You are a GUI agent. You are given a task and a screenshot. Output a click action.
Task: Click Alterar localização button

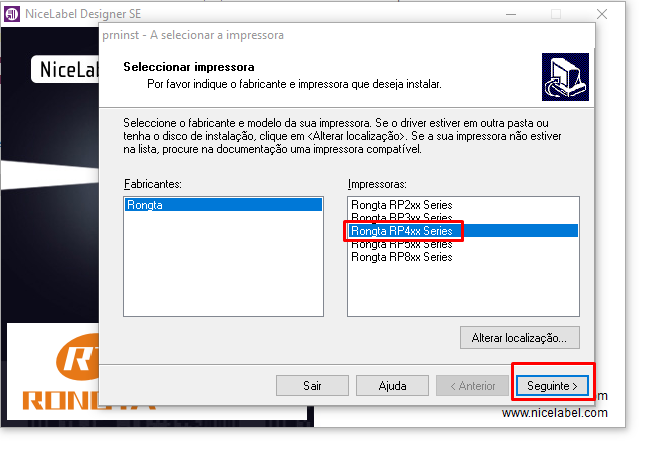tap(519, 338)
